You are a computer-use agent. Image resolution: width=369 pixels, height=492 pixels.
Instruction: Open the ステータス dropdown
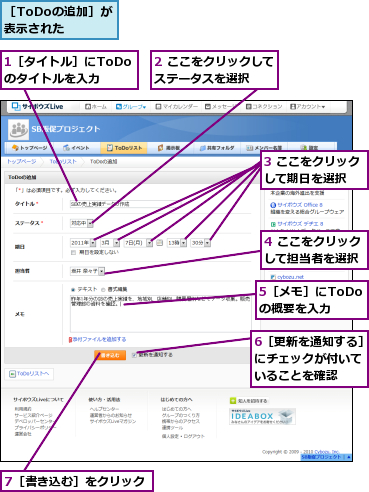(x=81, y=223)
